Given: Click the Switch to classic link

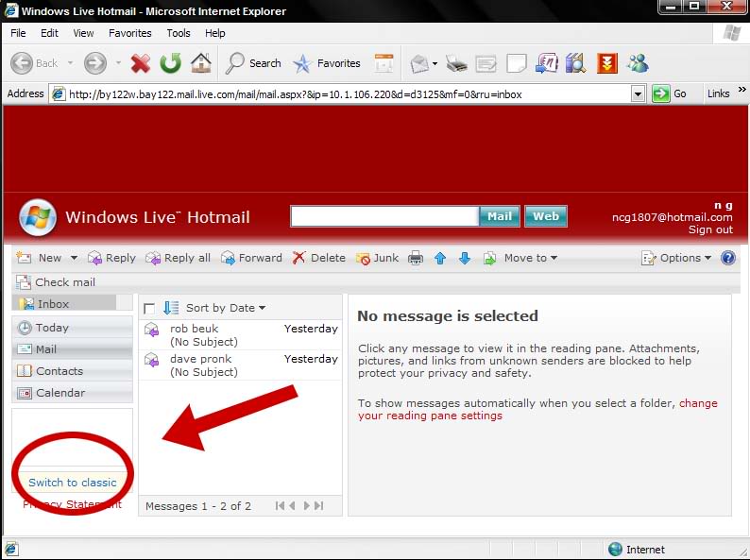Looking at the screenshot, I should tap(73, 483).
